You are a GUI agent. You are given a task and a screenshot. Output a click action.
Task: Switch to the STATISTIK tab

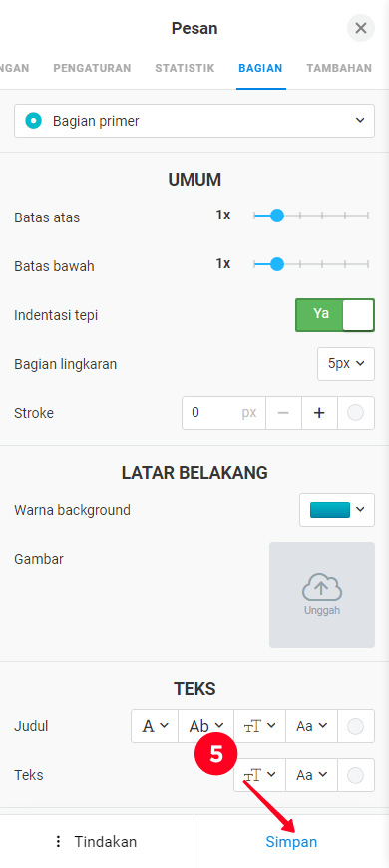[x=185, y=68]
